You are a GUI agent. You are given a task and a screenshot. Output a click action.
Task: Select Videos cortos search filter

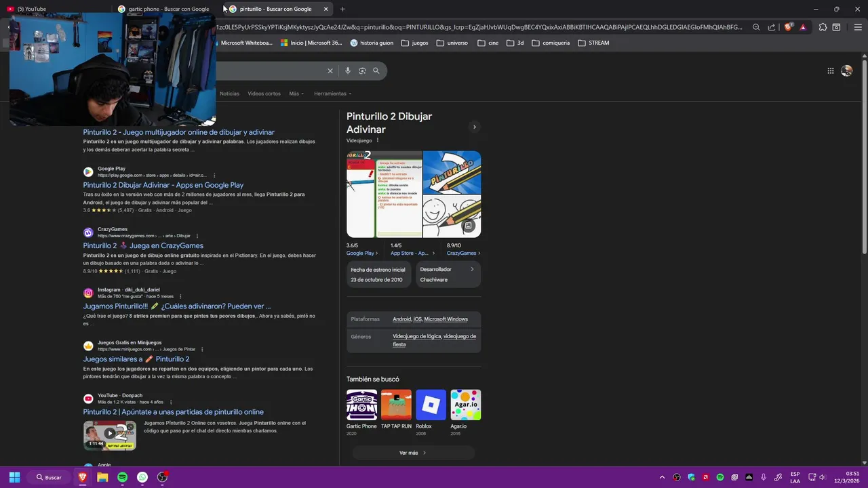(264, 94)
